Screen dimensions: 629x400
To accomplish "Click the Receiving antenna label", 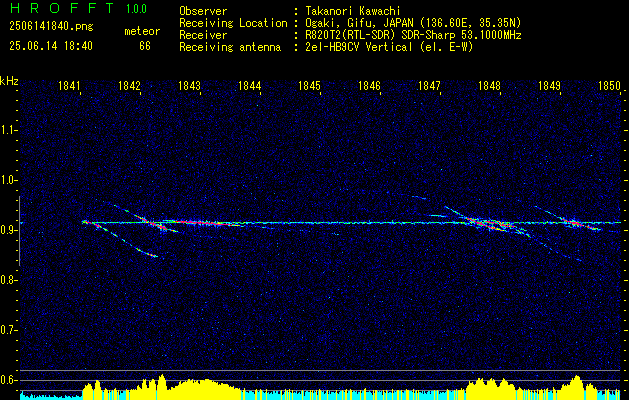I will click(230, 47).
